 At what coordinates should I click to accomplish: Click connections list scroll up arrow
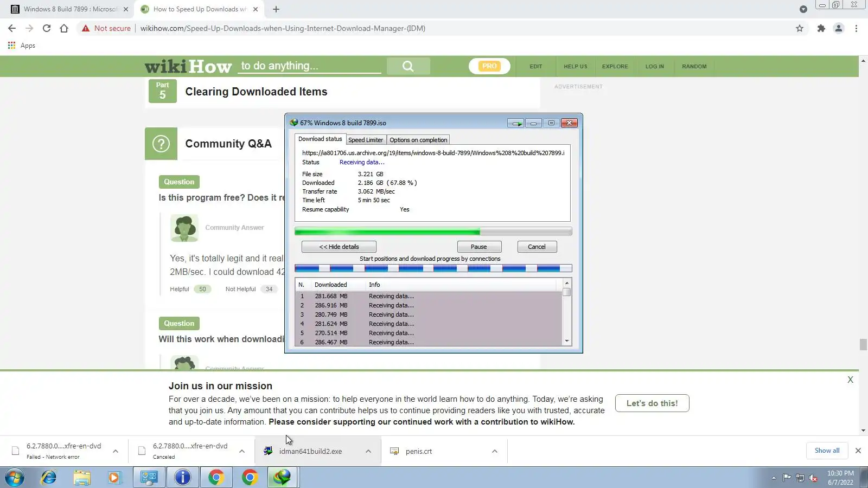(567, 283)
